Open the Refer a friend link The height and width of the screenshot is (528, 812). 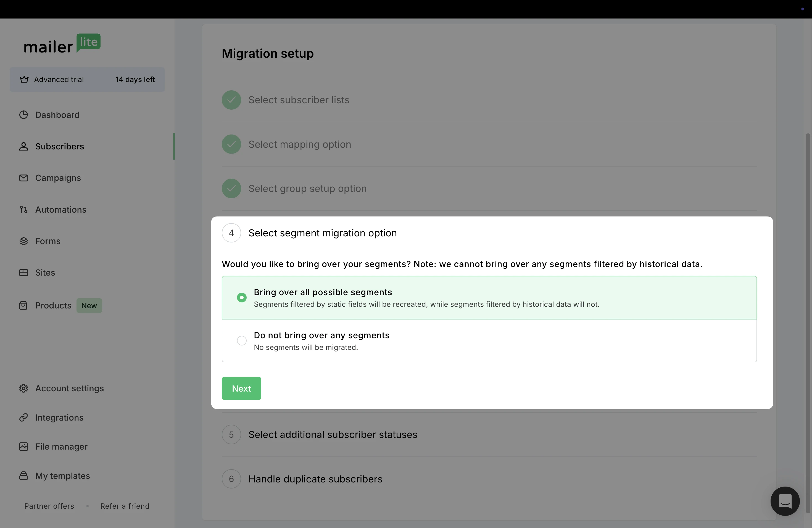[125, 506]
